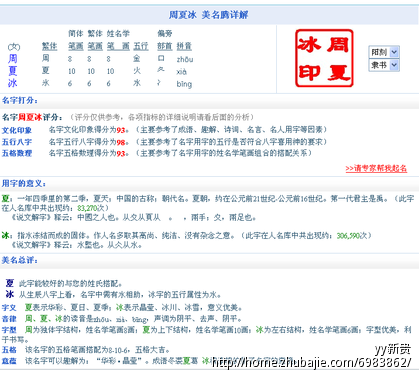Image resolution: width=419 pixels, height=370 pixels.
Task: Click the 音律 label in the summary
Action: [9, 319]
